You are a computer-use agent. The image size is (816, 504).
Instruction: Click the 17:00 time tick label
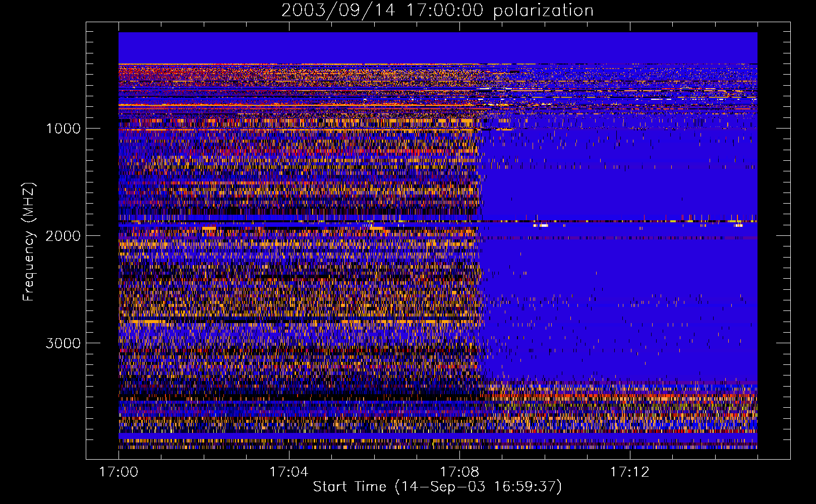119,472
